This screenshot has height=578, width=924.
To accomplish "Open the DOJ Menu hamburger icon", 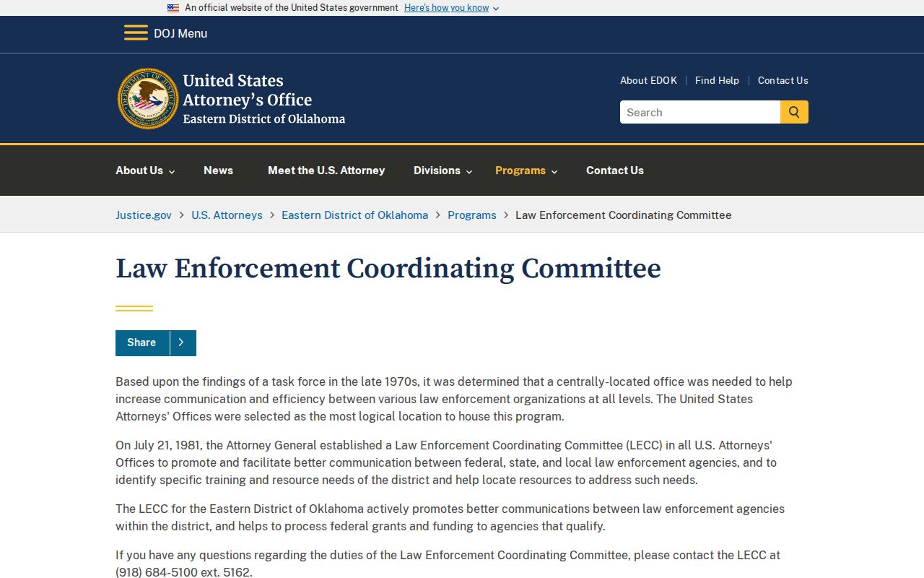I will [136, 33].
